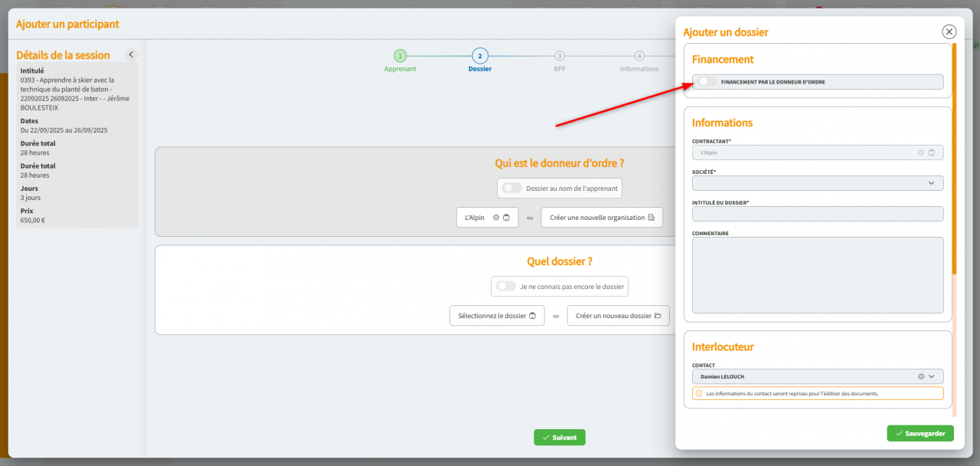Click the info icon in the contact notice
This screenshot has height=466, width=980.
pos(698,392)
